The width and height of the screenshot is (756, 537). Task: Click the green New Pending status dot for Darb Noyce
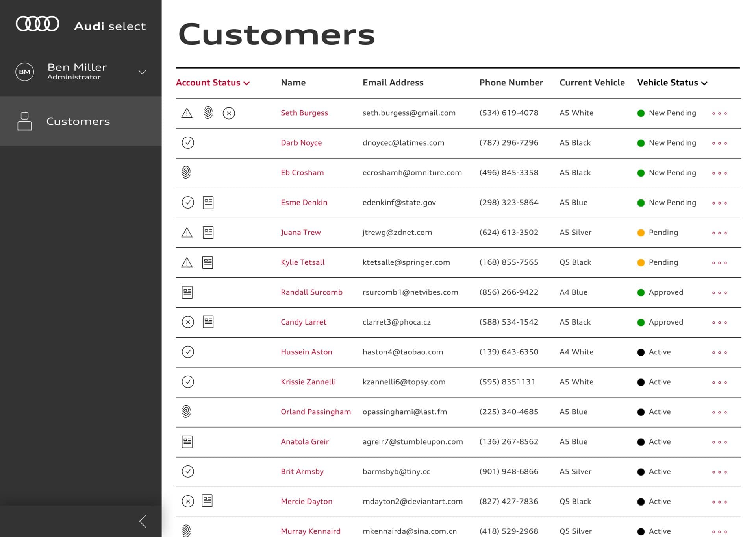coord(641,143)
